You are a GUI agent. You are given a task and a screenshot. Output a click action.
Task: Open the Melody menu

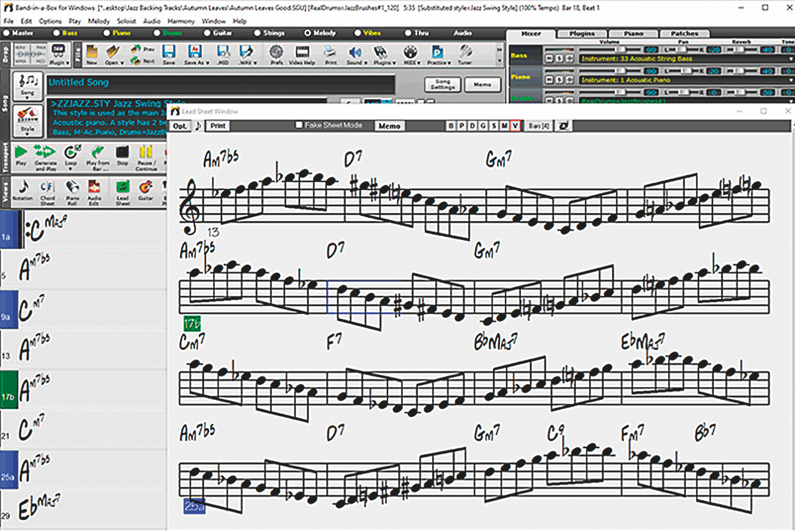click(99, 21)
